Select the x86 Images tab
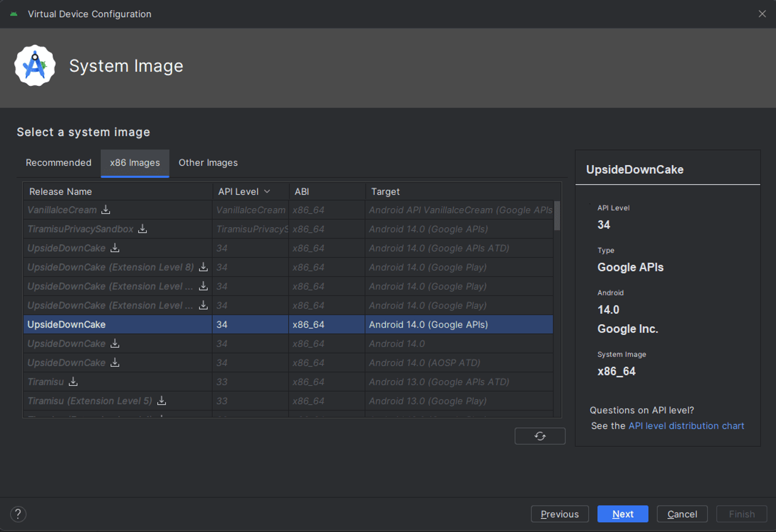The height and width of the screenshot is (532, 776). click(x=135, y=162)
